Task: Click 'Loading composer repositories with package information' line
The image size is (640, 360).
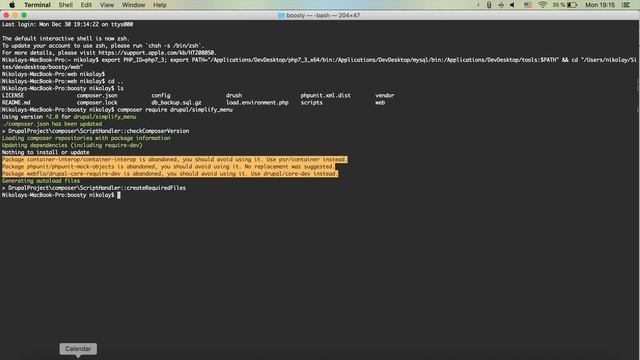Action: click(86, 138)
